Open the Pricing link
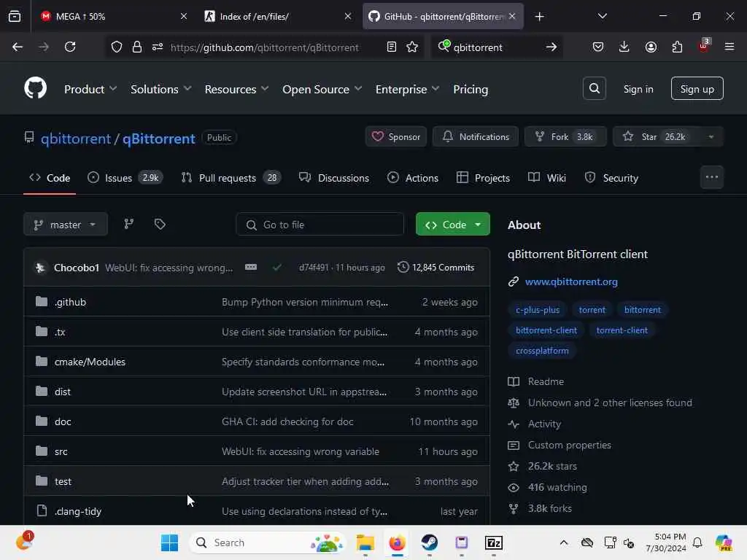Viewport: 747px width, 560px height. 471,89
